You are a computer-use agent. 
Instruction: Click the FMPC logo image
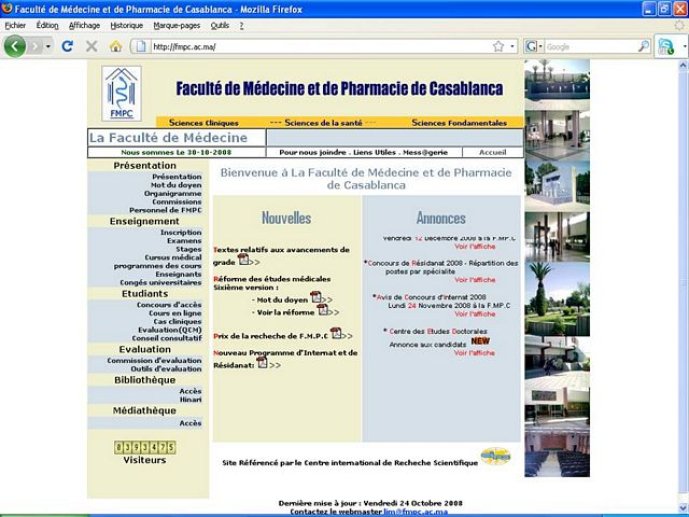[x=121, y=93]
